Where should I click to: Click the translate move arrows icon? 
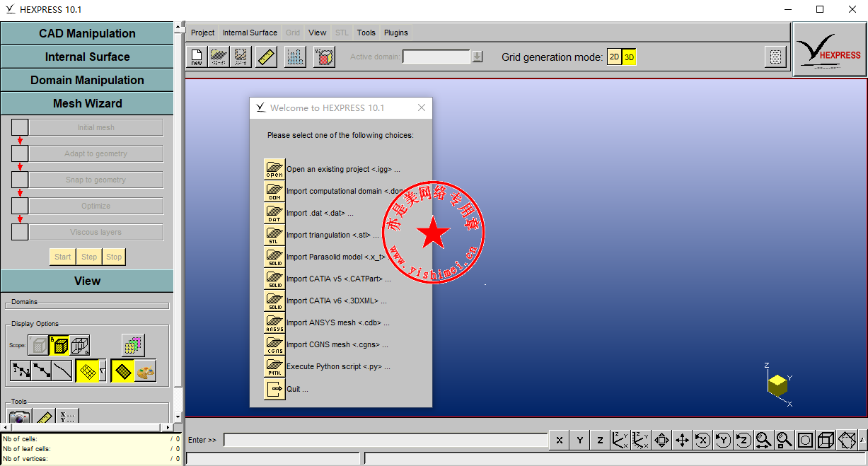click(x=683, y=440)
